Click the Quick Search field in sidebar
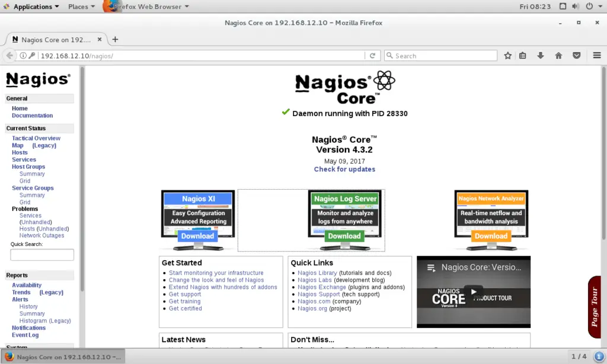The height and width of the screenshot is (364, 607). 42,255
